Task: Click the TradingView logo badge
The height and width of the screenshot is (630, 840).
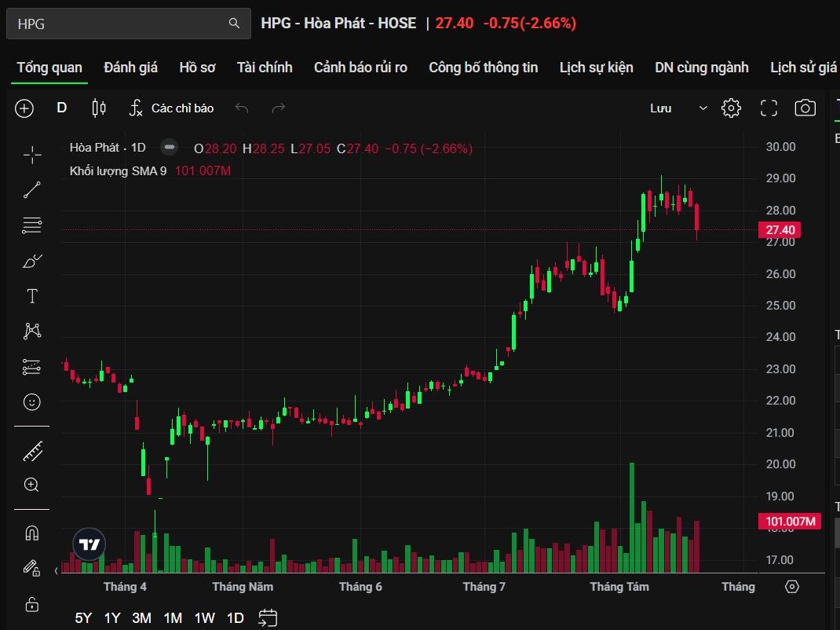Action: coord(89,544)
